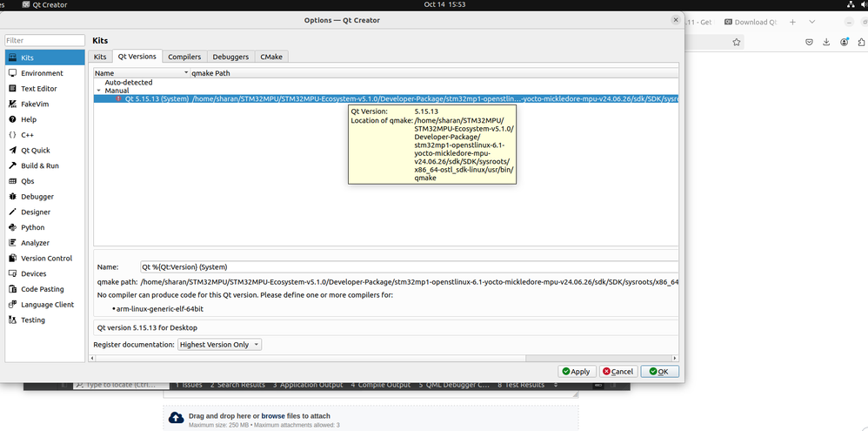
Task: Switch to the Qt Versions tab
Action: click(137, 56)
